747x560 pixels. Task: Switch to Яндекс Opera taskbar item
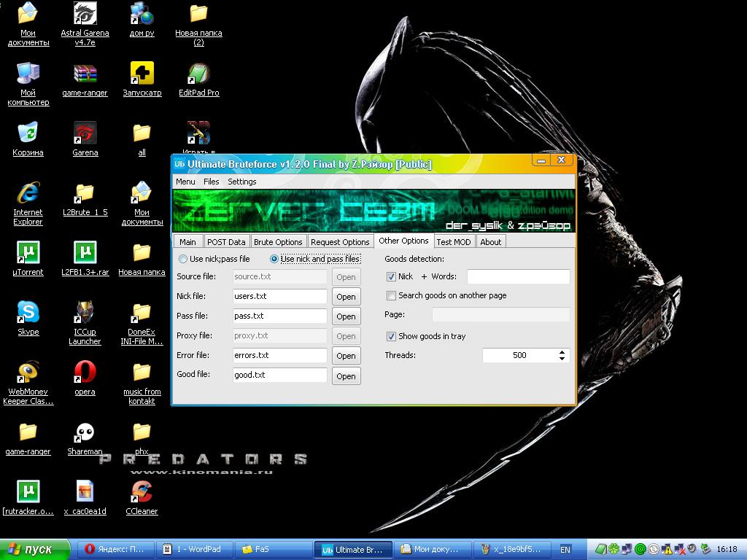(116, 550)
